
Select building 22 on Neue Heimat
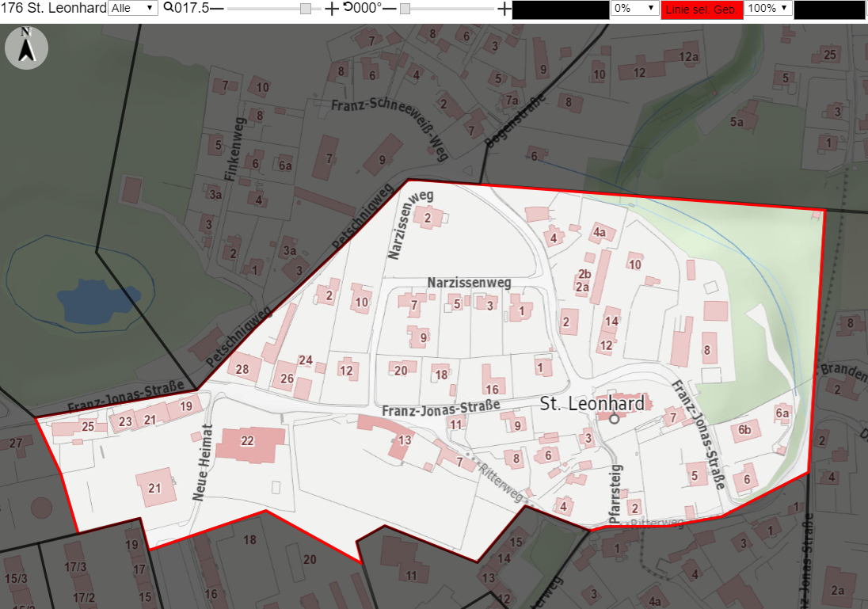click(x=251, y=444)
